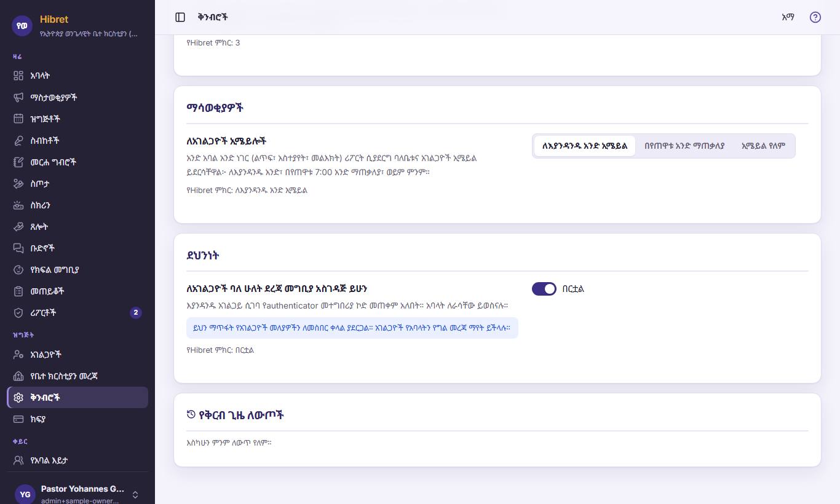The height and width of the screenshot is (504, 840).
Task: Click the የቅርብ ጊዜ ለውጦች history icon
Action: point(191,415)
